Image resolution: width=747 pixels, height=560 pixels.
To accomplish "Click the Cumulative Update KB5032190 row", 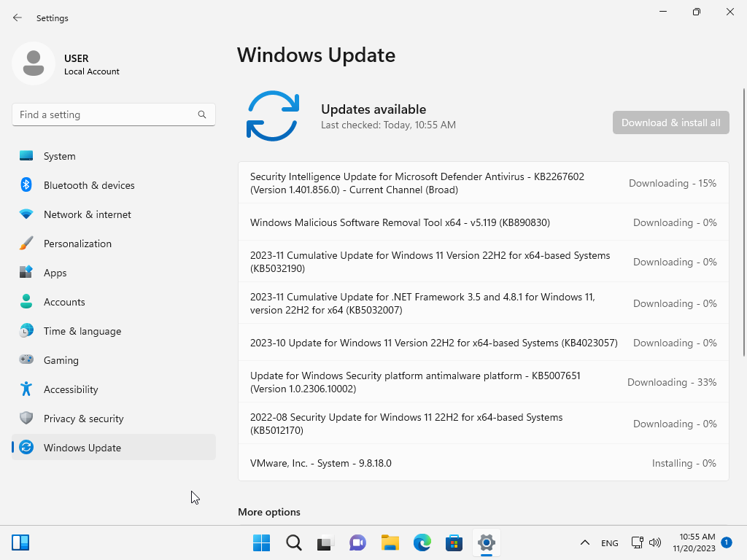I will (x=484, y=262).
